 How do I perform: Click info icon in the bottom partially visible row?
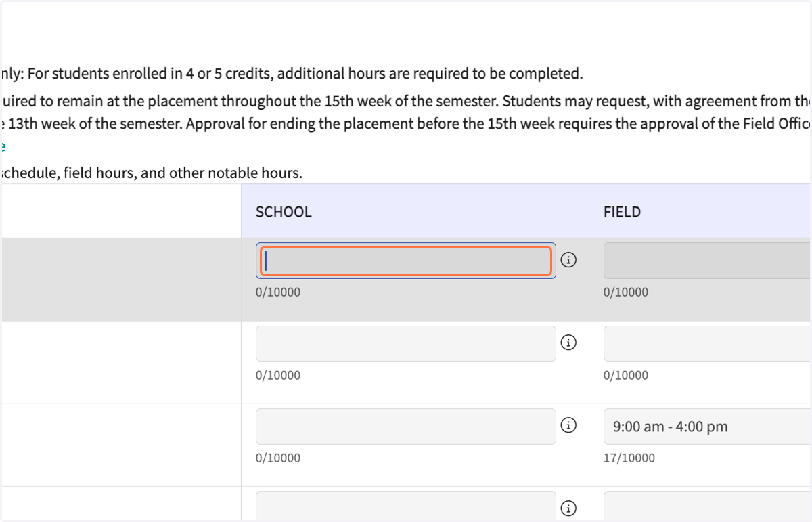click(569, 508)
